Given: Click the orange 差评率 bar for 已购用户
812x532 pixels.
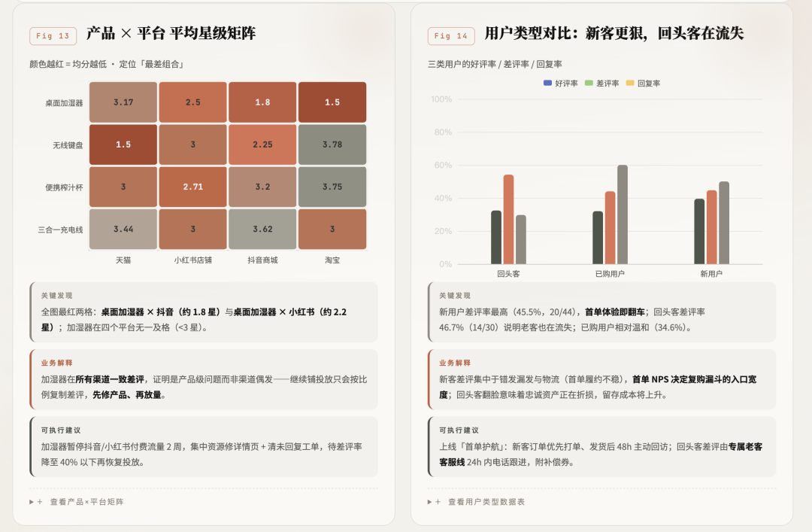Looking at the screenshot, I should point(610,228).
